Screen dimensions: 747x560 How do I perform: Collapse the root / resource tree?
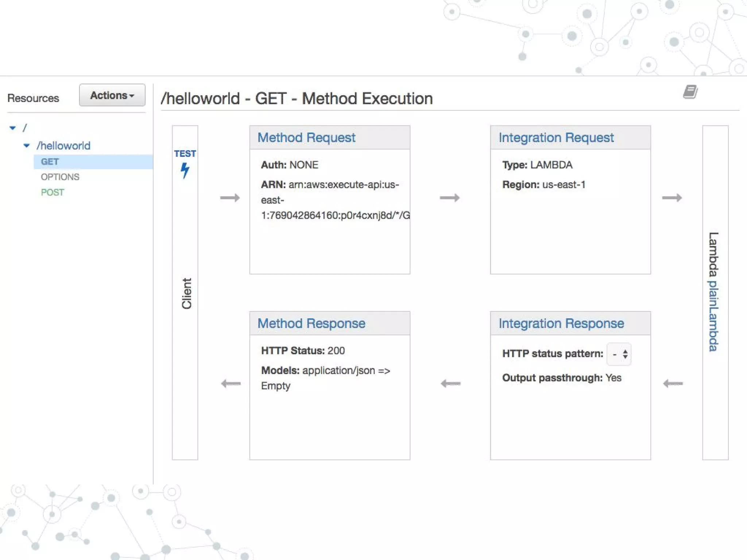[13, 128]
